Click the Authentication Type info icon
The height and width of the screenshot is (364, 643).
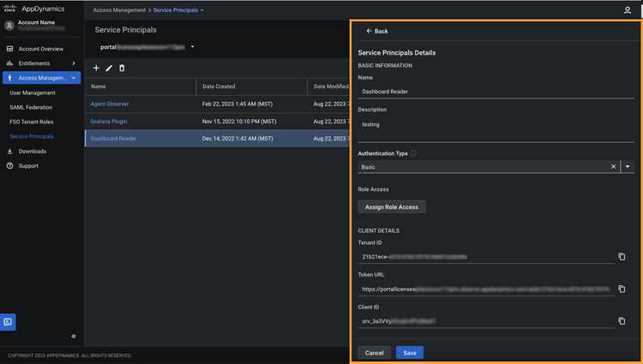[x=413, y=153]
